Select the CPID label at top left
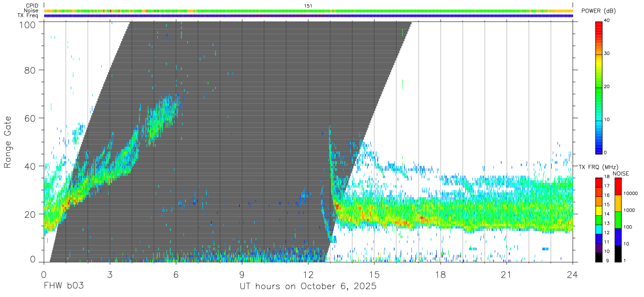This screenshot has width=644, height=297. [31, 6]
